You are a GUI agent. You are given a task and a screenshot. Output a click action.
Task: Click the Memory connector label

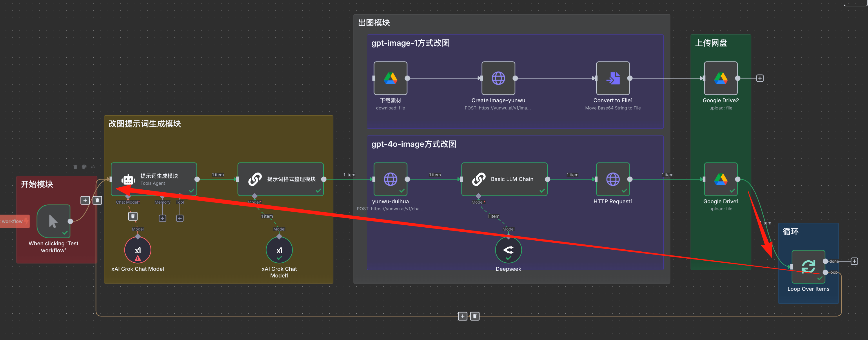pyautogui.click(x=162, y=202)
